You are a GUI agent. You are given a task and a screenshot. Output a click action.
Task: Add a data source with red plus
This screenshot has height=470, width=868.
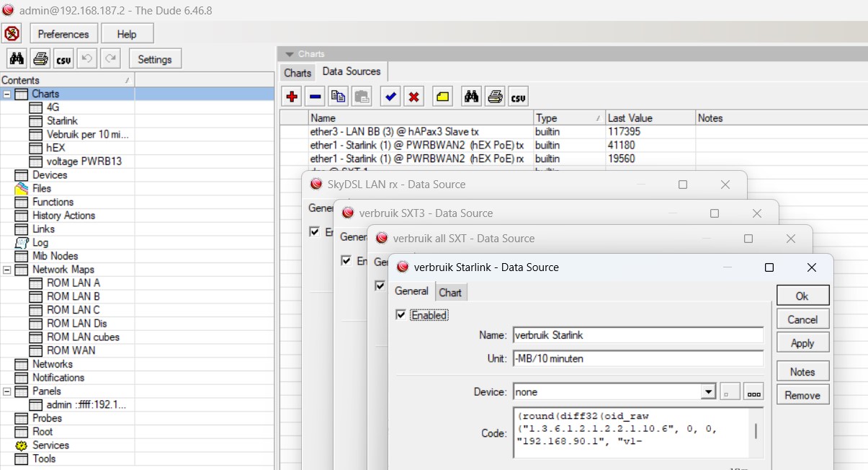click(292, 97)
